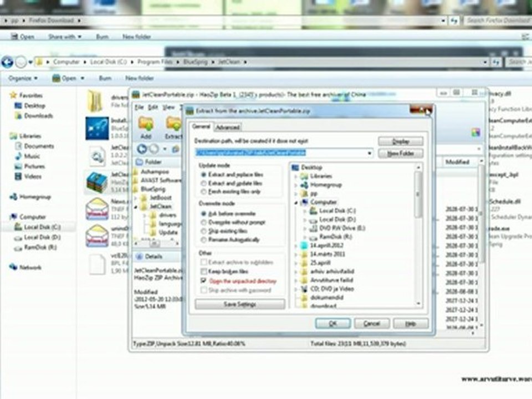This screenshot has width=532, height=399.
Task: Expand Homegroup in dialog tree
Action: coord(296,185)
